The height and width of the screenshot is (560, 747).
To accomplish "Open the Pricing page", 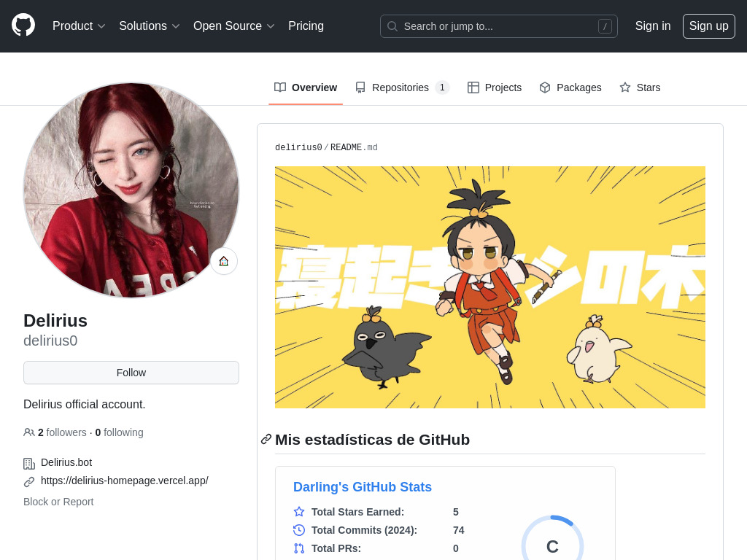I will click(306, 26).
